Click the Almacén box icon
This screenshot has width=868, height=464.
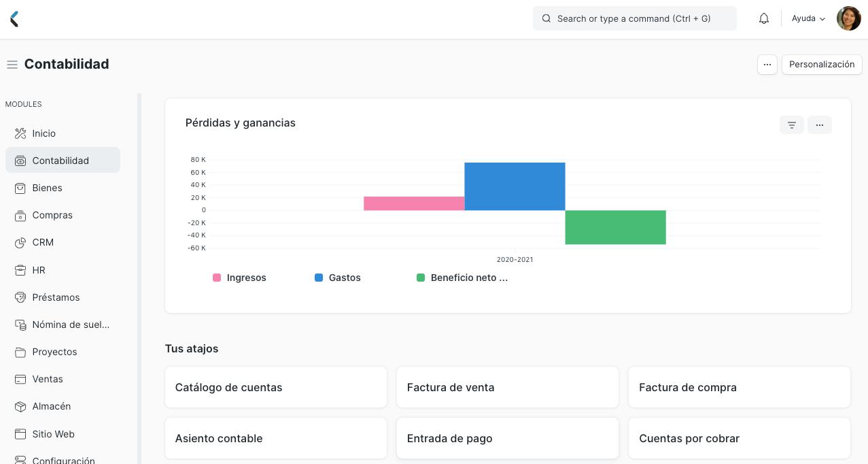point(20,406)
